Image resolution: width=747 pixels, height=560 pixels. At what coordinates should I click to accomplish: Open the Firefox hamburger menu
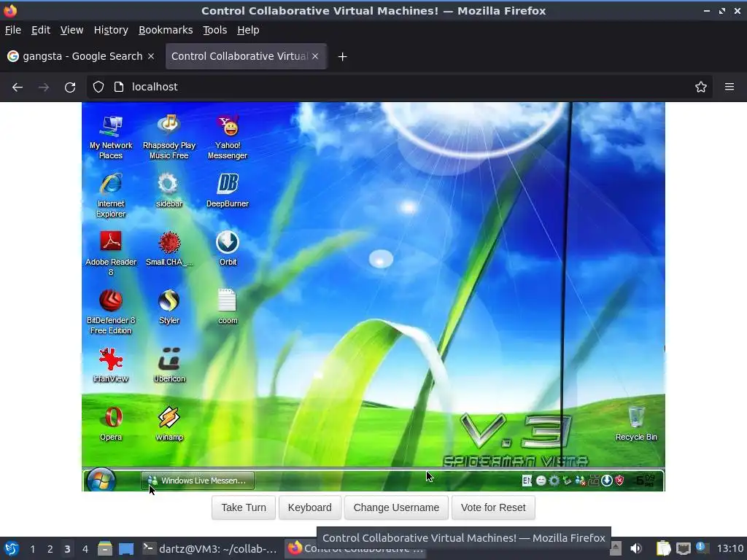(729, 87)
